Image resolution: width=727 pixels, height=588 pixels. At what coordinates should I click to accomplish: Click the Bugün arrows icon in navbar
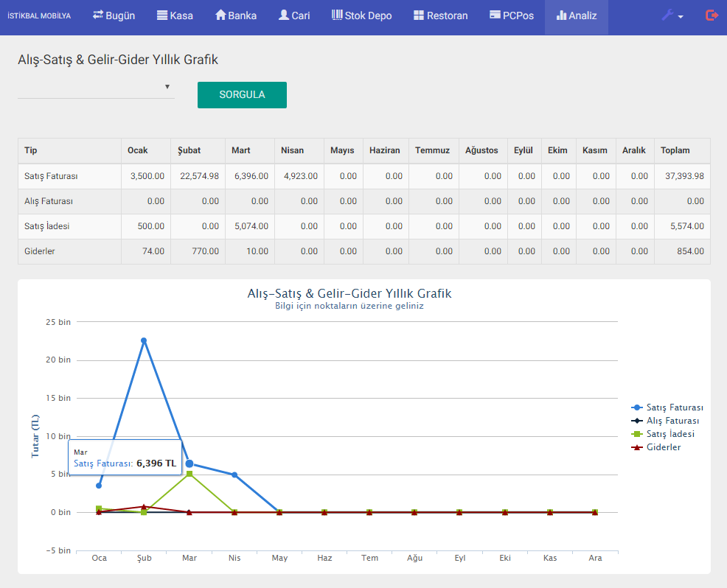tap(98, 15)
